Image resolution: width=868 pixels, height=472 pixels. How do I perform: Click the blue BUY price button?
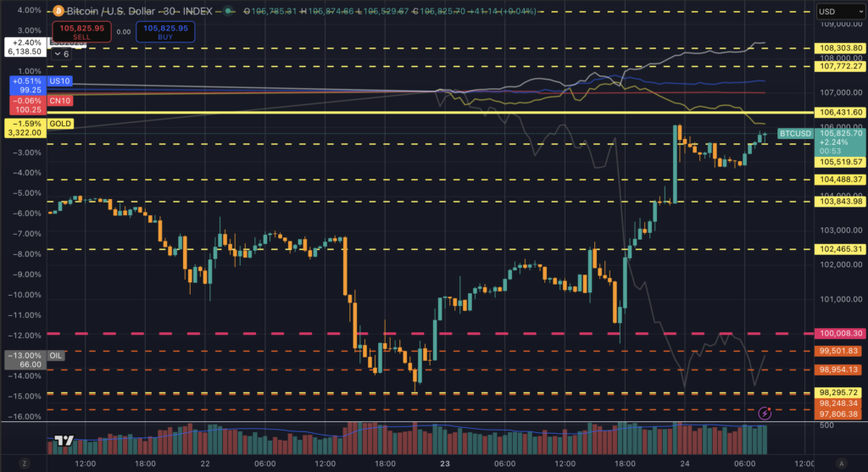(166, 31)
